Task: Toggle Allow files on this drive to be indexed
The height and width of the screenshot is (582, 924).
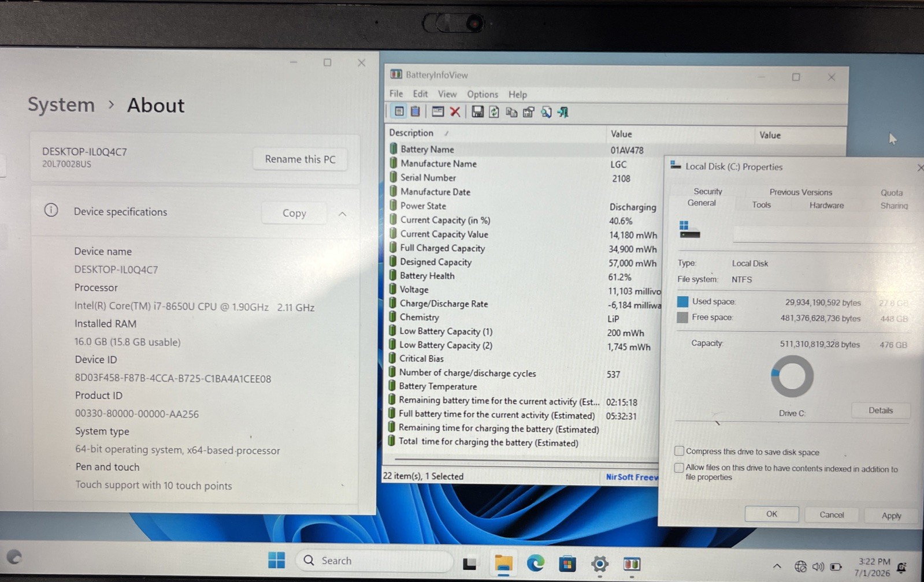Action: (x=680, y=467)
